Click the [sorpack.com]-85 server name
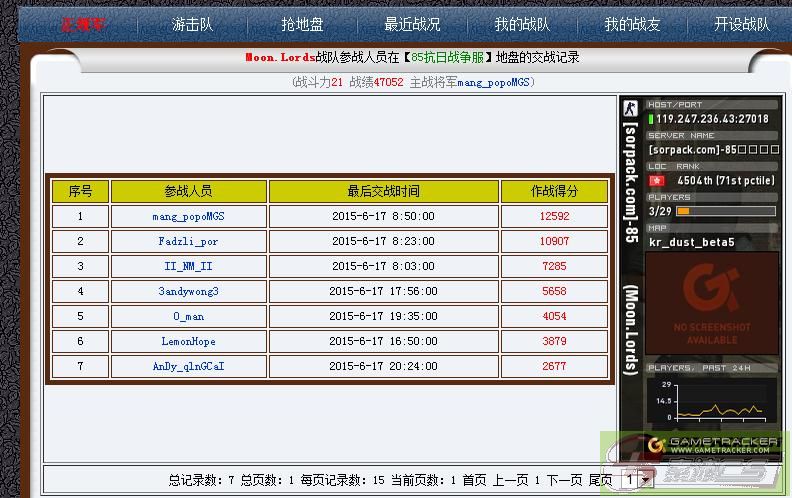792x498 pixels. (x=714, y=150)
